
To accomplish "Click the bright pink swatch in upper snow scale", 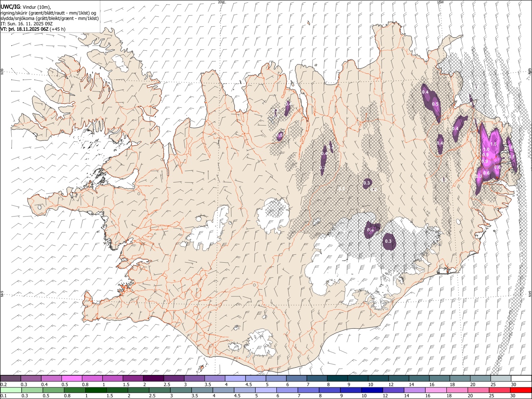I will tap(71, 378).
